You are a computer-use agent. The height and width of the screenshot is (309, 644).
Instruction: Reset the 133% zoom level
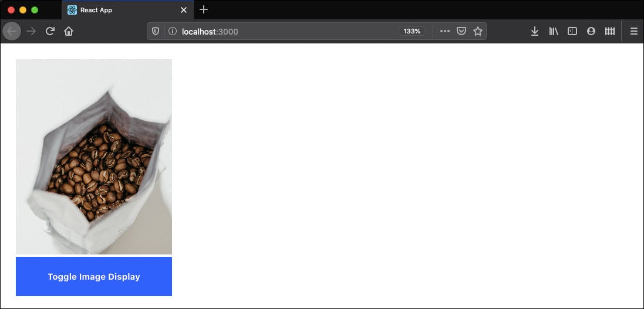pyautogui.click(x=412, y=31)
